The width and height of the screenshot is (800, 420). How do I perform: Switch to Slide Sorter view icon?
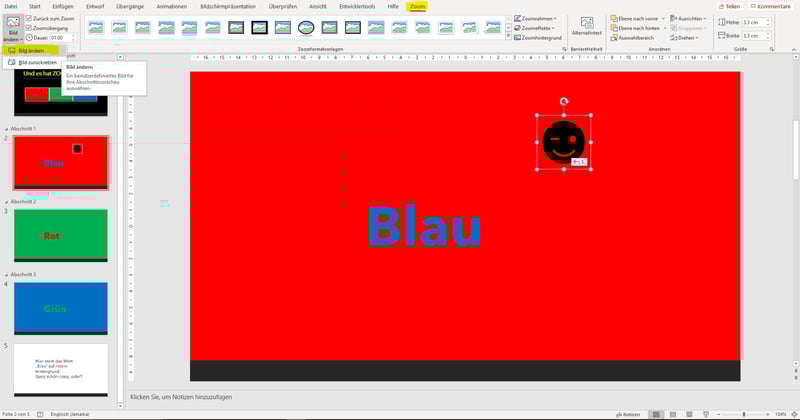(673, 414)
